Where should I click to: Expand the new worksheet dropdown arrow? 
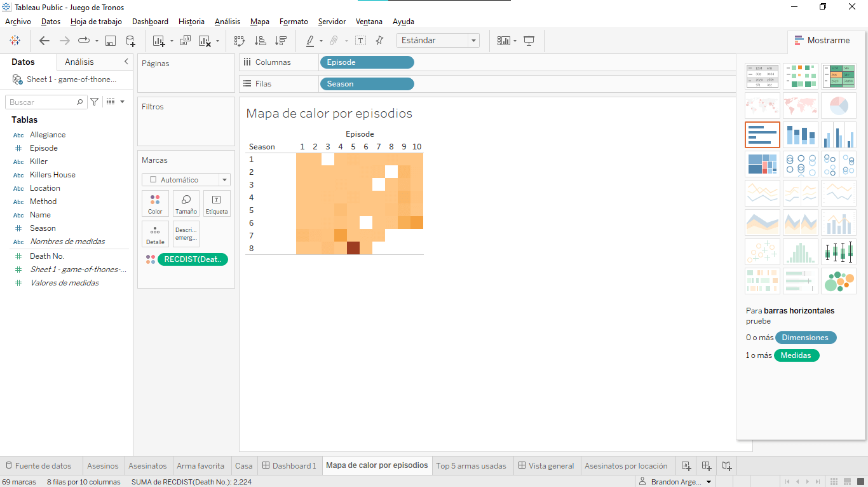(172, 41)
